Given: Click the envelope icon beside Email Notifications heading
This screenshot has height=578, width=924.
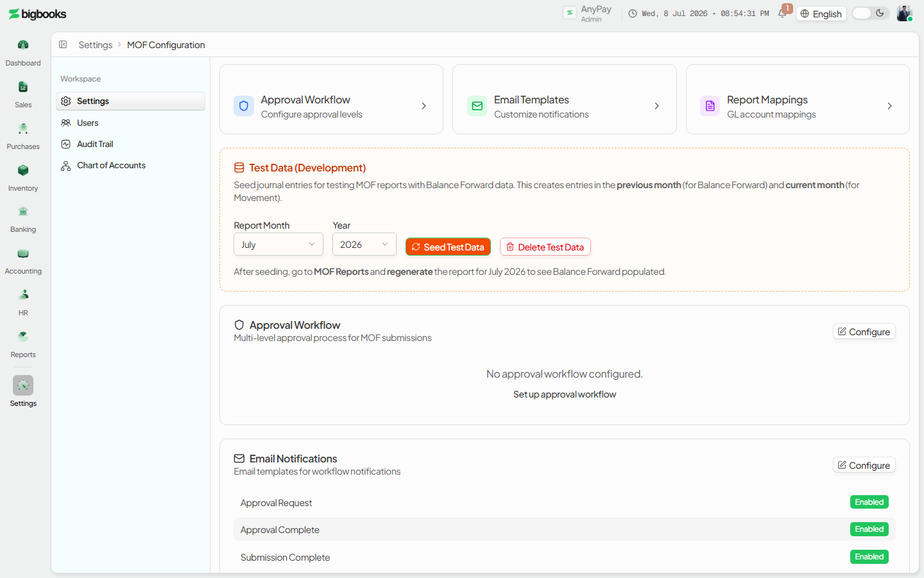Looking at the screenshot, I should [239, 459].
